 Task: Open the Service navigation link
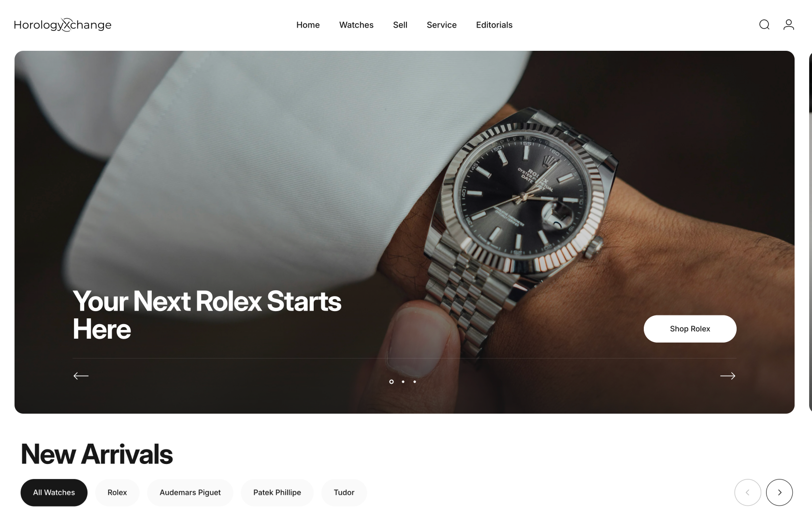click(x=442, y=25)
